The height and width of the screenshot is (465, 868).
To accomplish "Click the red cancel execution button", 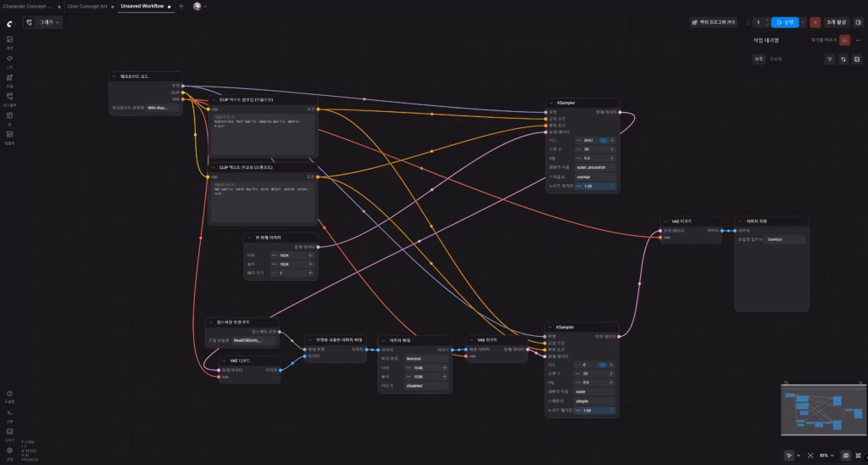I will (x=815, y=22).
